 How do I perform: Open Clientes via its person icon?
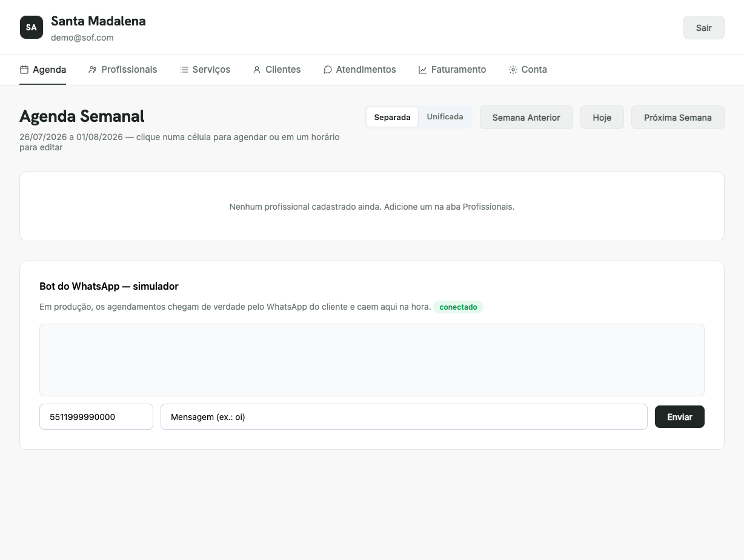click(257, 70)
